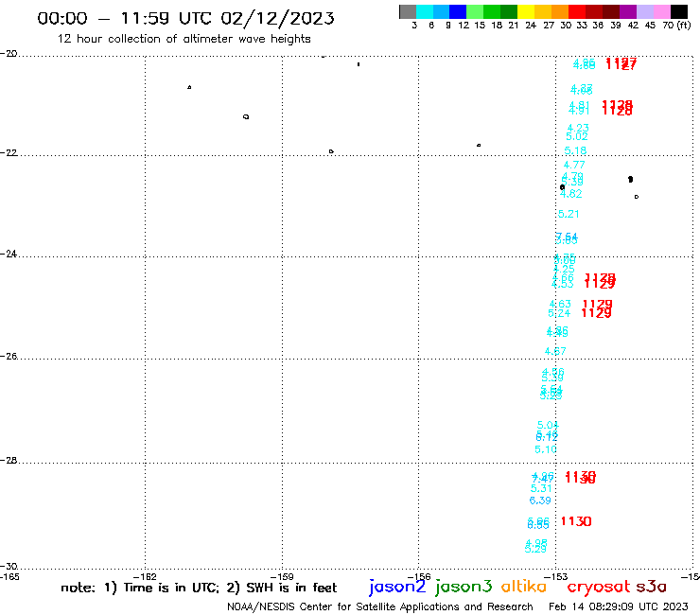Click the wave height value 5.10
The image size is (700, 615).
[546, 449]
